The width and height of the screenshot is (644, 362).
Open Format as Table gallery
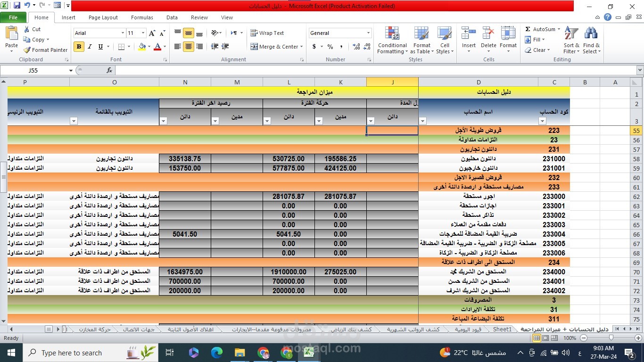coord(422,40)
